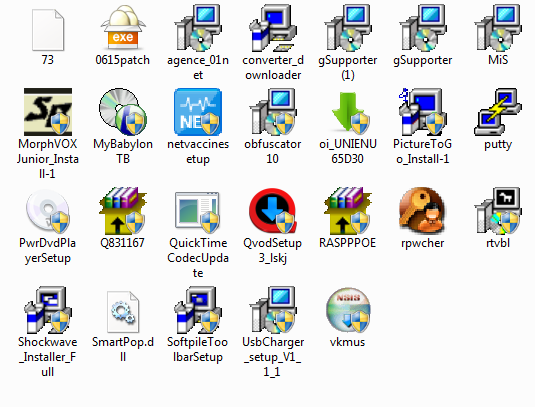Select the MyBabylonTB disc icon
The height and width of the screenshot is (407, 535).
point(123,112)
